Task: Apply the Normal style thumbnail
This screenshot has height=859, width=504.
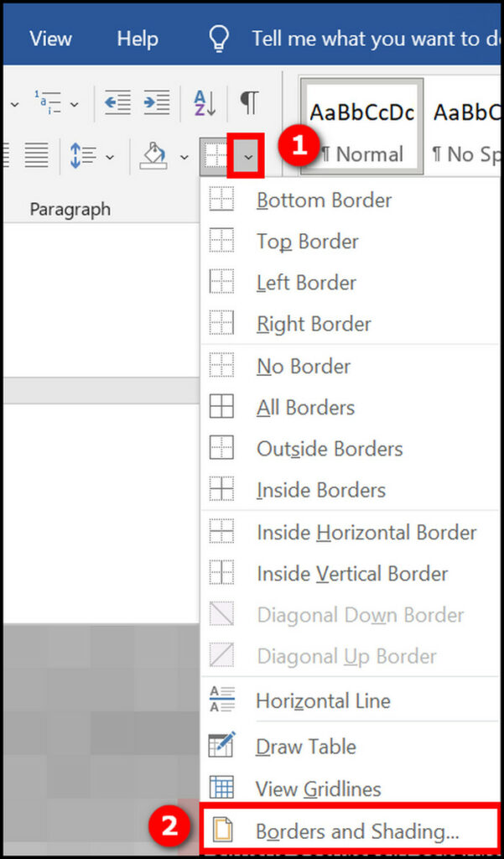Action: click(x=362, y=127)
